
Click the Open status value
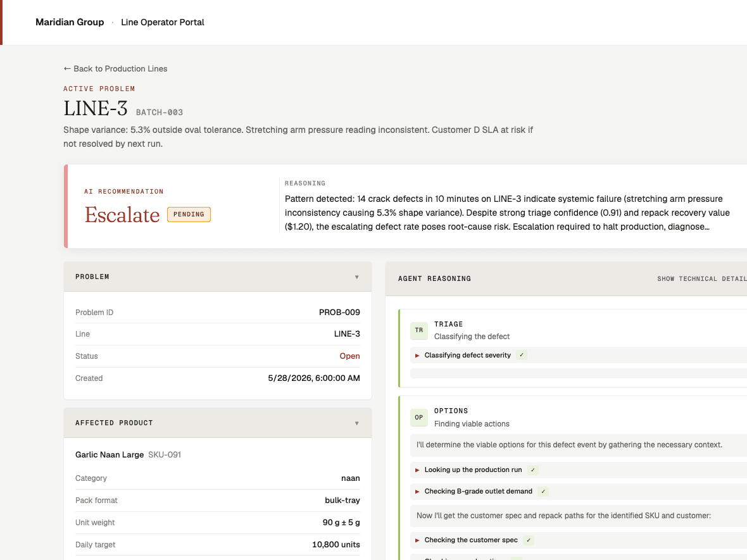(x=349, y=356)
